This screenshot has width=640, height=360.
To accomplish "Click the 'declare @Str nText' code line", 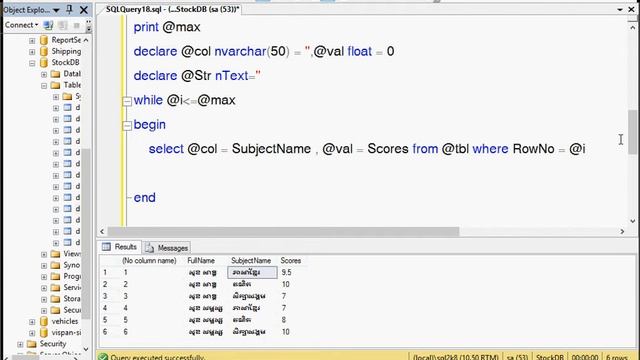I will point(197,76).
